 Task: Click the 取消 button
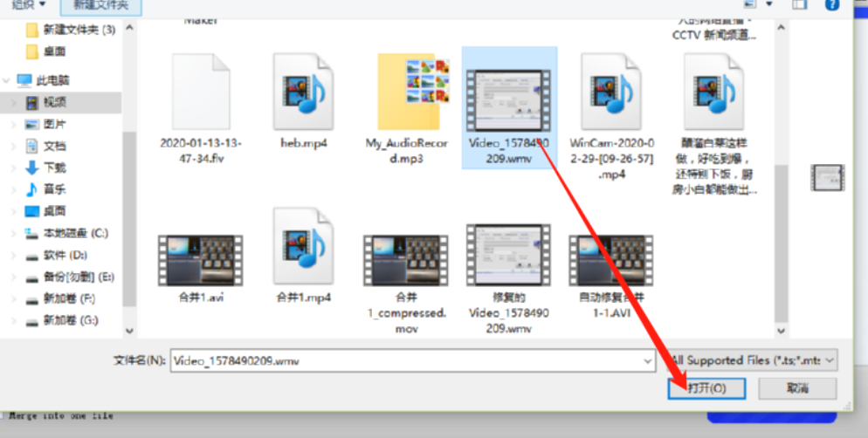797,388
